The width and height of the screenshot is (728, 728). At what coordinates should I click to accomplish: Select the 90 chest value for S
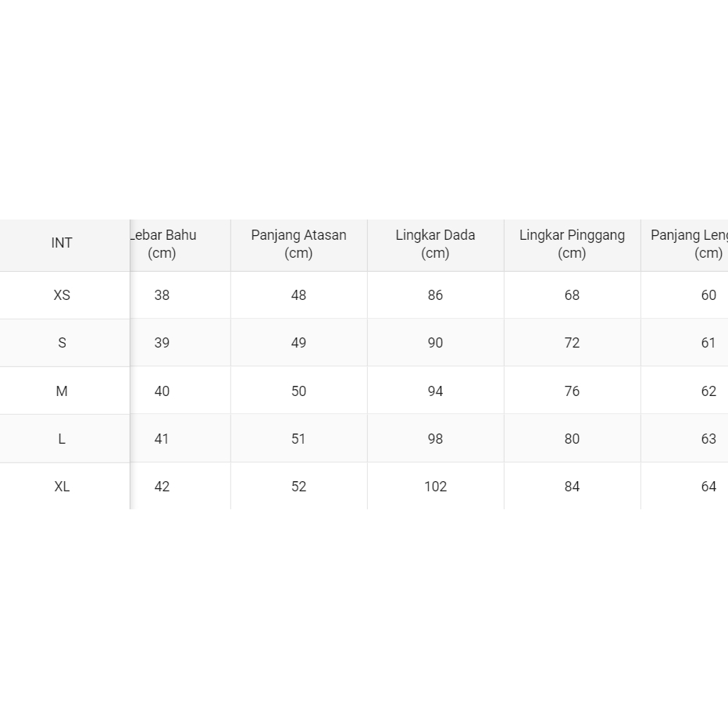(435, 343)
